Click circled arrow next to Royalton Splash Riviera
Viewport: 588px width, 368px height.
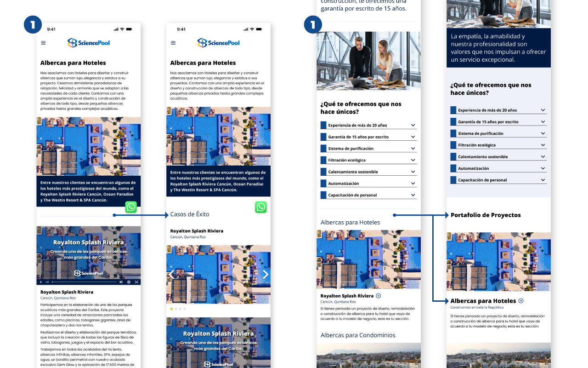(x=379, y=296)
